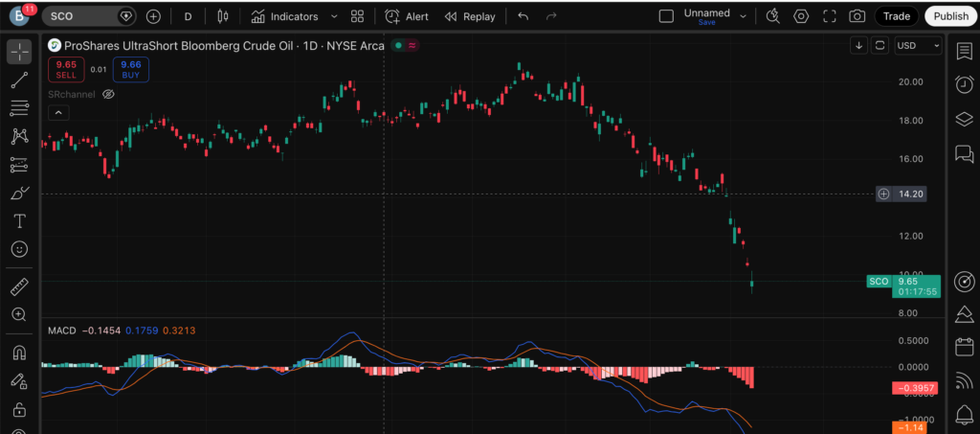Click the SCO symbol search field
Image resolution: width=980 pixels, height=434 pixels.
click(x=79, y=16)
